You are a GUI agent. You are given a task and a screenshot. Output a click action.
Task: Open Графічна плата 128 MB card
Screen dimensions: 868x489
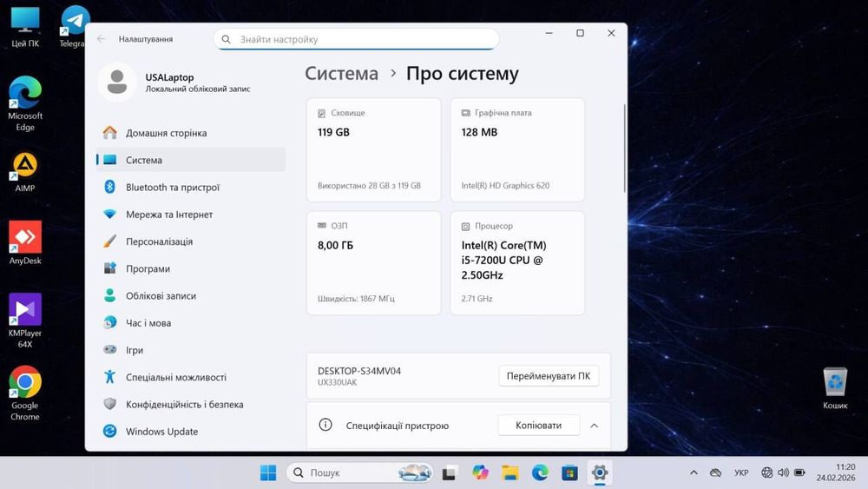click(x=517, y=150)
